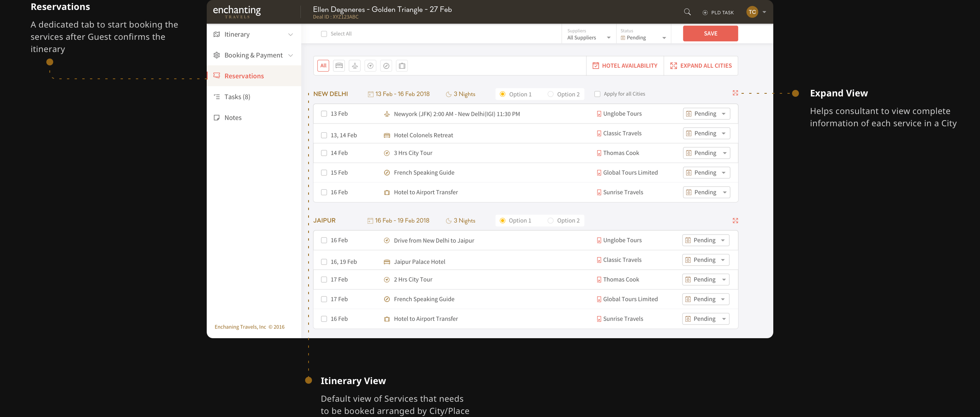
Task: Open Pending status dropdown for Hotel Colonels Retreat
Action: [x=724, y=133]
